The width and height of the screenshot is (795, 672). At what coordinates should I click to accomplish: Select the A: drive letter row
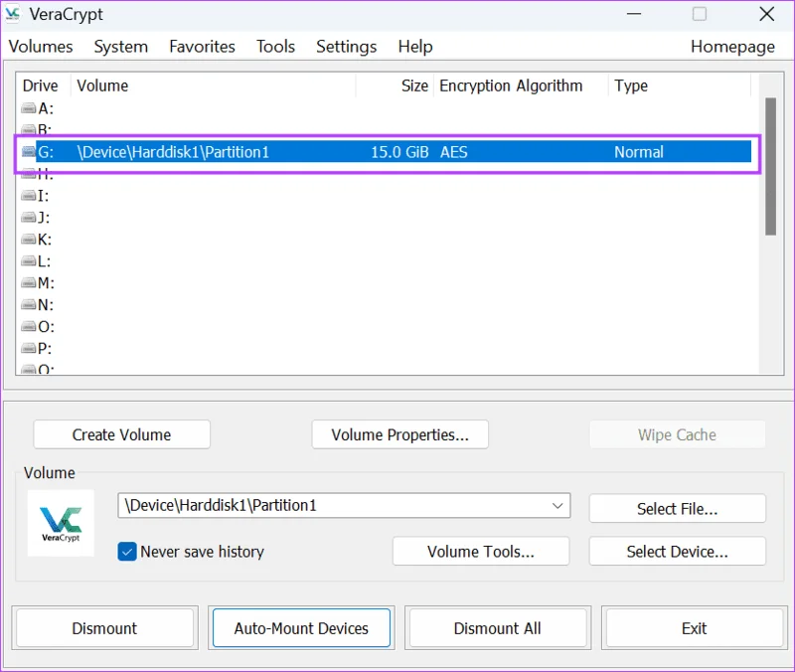coord(388,108)
